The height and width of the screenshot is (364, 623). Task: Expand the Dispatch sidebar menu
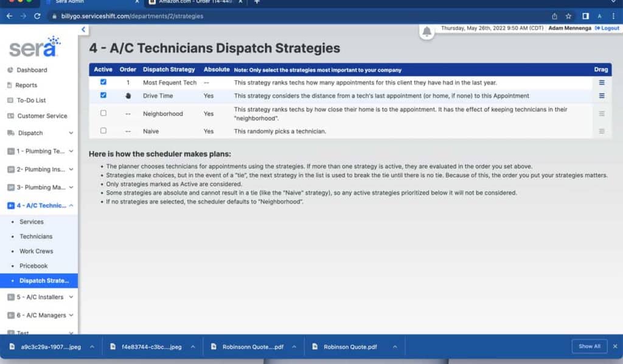(72, 132)
